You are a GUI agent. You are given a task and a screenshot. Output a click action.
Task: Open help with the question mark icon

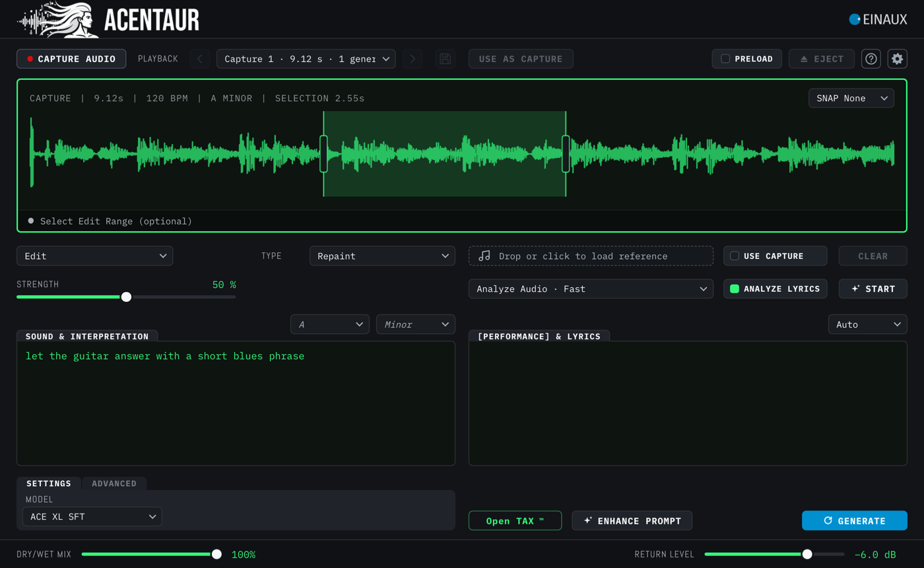[x=871, y=59]
